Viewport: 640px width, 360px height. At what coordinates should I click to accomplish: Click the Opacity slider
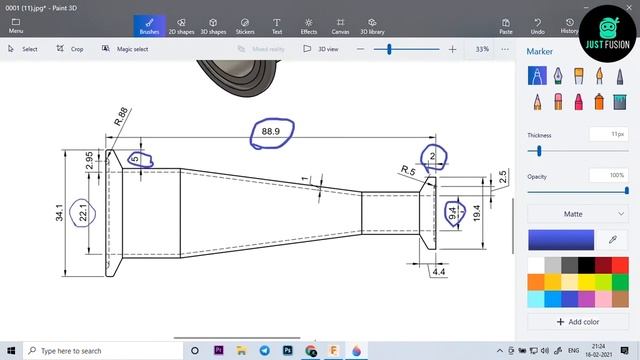coord(578,191)
